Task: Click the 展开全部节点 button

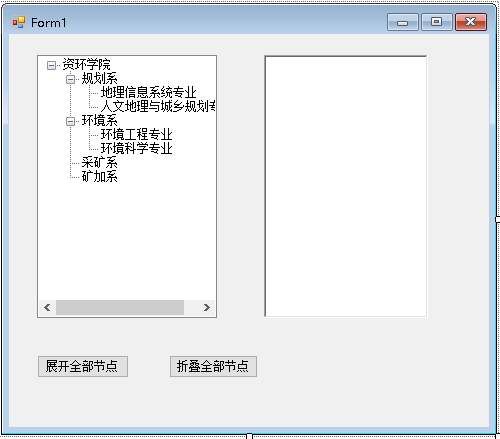Action: [x=83, y=366]
